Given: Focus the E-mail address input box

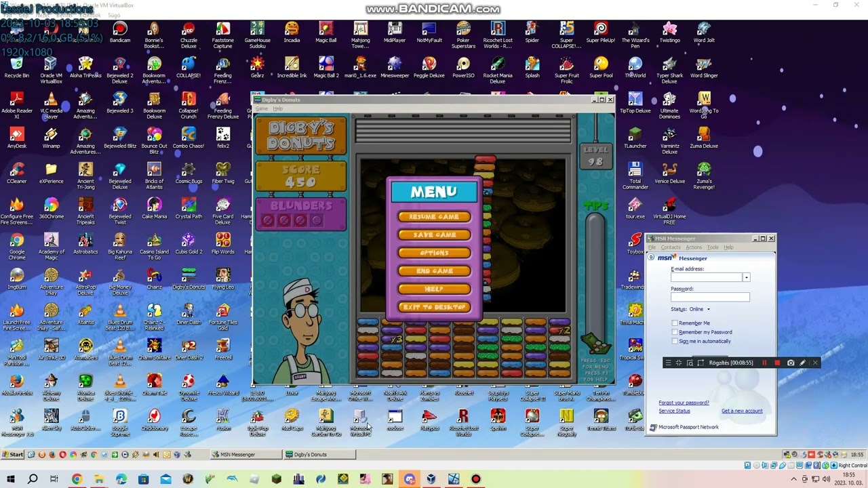Looking at the screenshot, I should point(707,277).
